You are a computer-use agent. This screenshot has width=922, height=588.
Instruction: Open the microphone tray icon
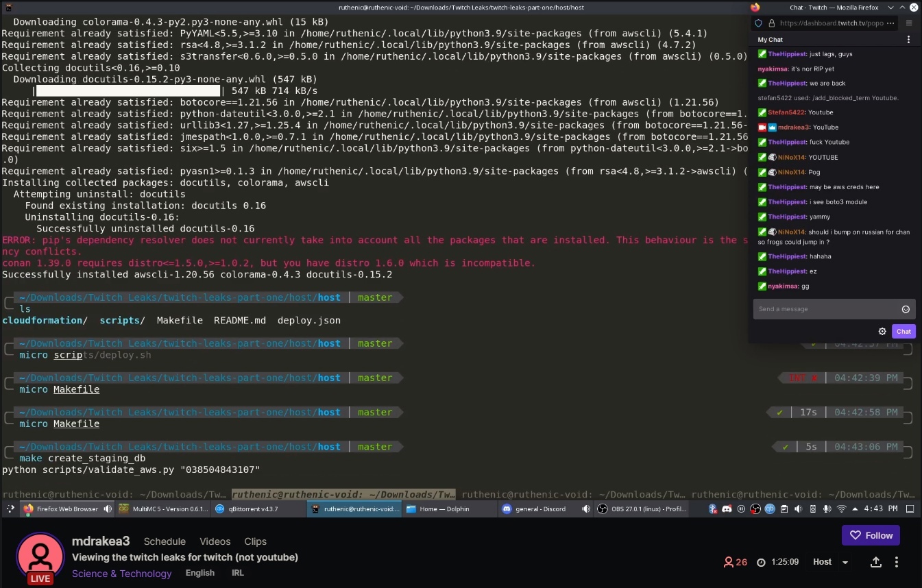[827, 509]
